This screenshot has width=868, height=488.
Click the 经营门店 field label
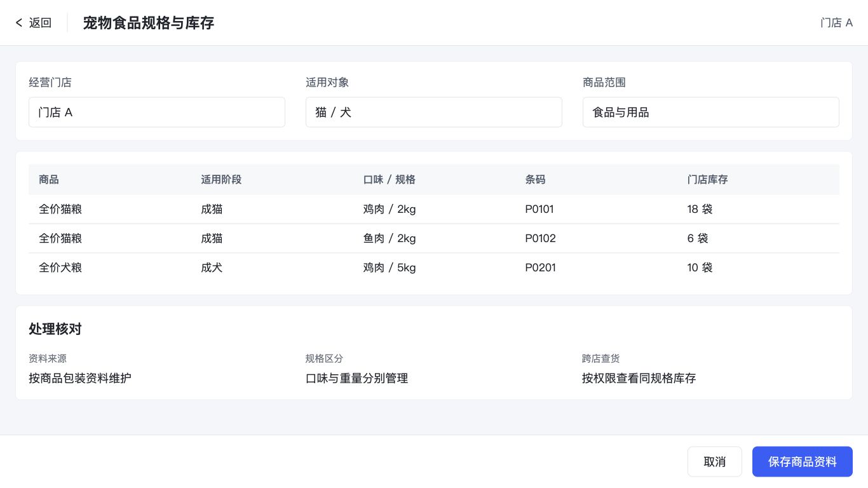point(50,82)
